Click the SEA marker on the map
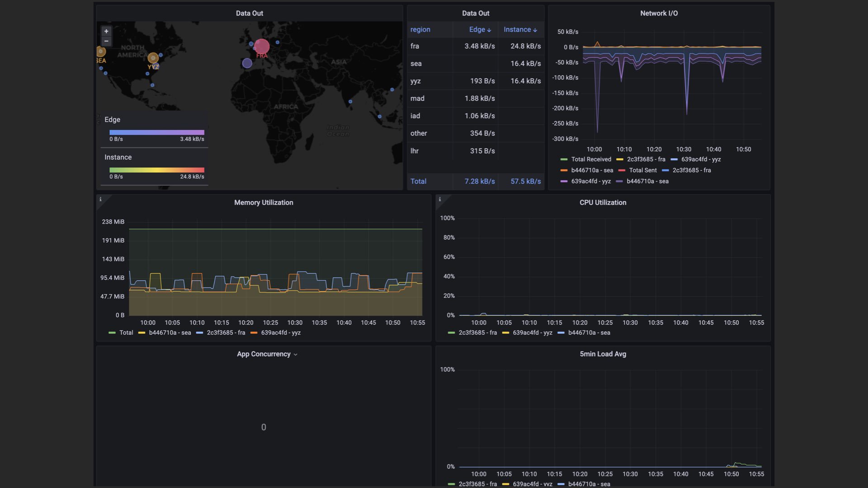This screenshot has width=868, height=488. tap(101, 52)
